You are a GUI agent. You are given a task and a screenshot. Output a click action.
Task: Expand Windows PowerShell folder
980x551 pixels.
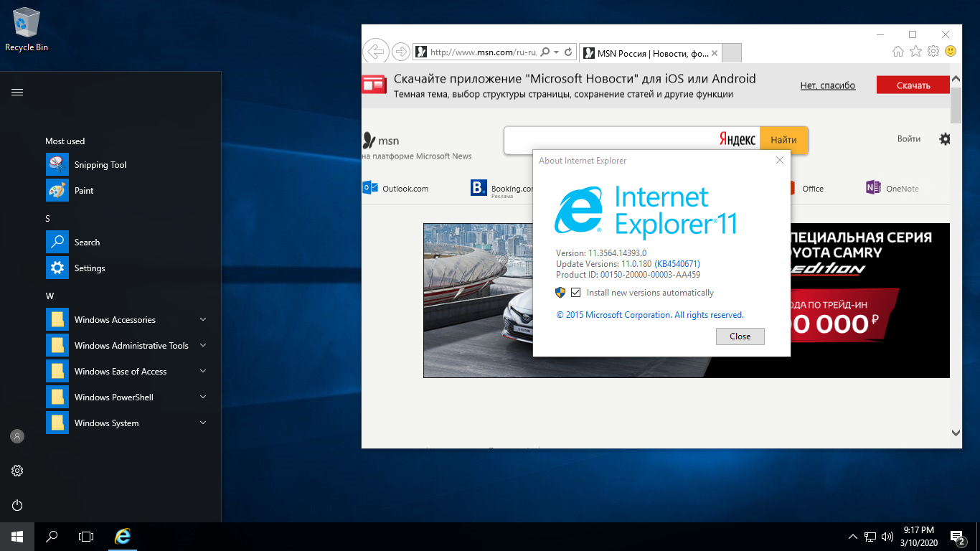[126, 397]
